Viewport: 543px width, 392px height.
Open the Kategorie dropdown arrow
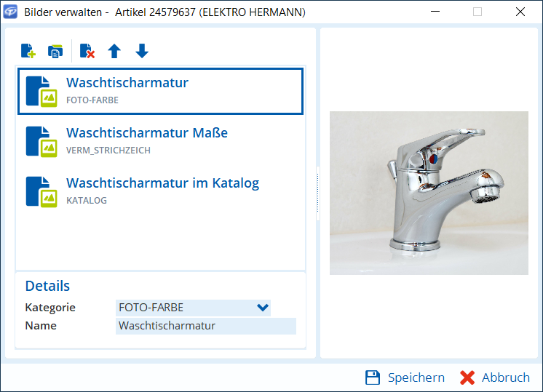[x=263, y=308]
